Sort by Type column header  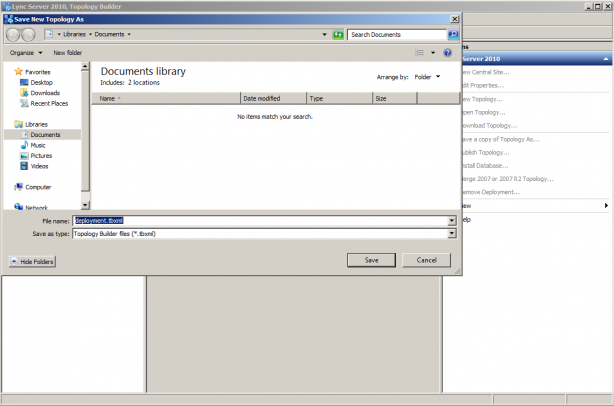[x=339, y=98]
